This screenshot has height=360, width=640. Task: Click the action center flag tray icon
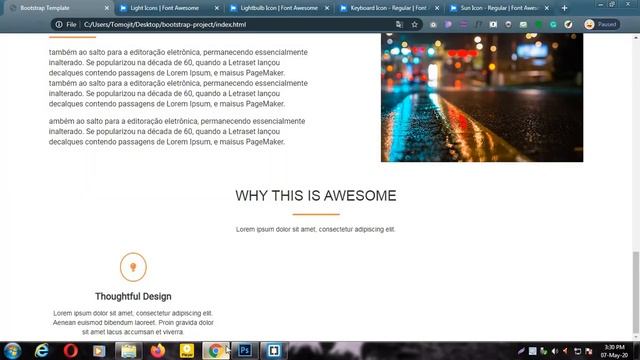point(589,351)
